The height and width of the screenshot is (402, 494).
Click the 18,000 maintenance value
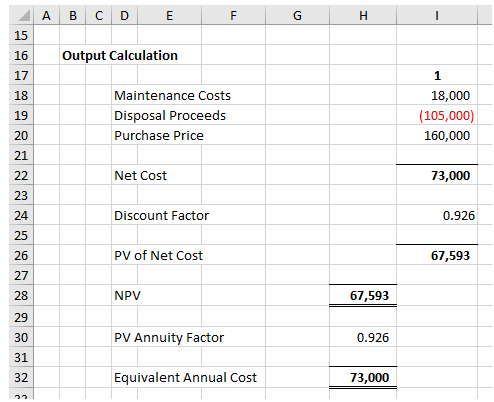(450, 95)
